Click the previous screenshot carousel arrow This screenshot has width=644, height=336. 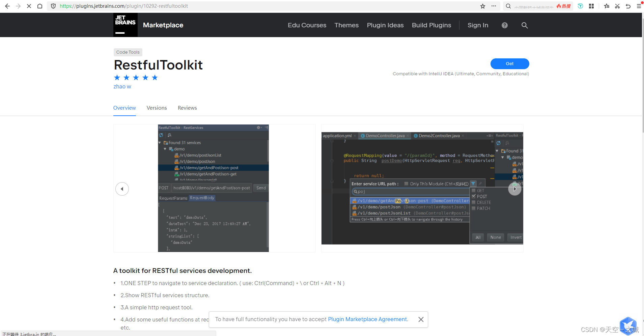tap(122, 189)
